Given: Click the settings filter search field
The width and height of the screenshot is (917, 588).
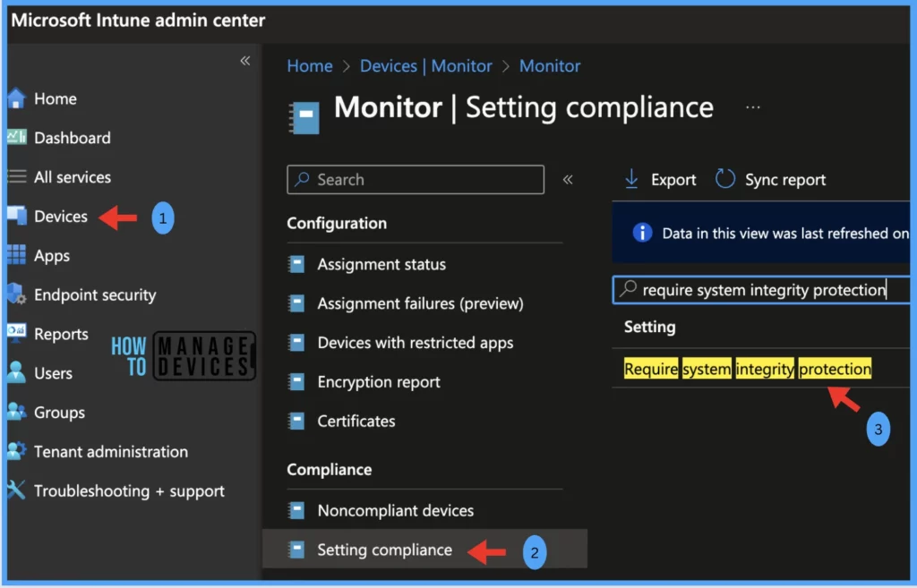Looking at the screenshot, I should click(x=761, y=289).
